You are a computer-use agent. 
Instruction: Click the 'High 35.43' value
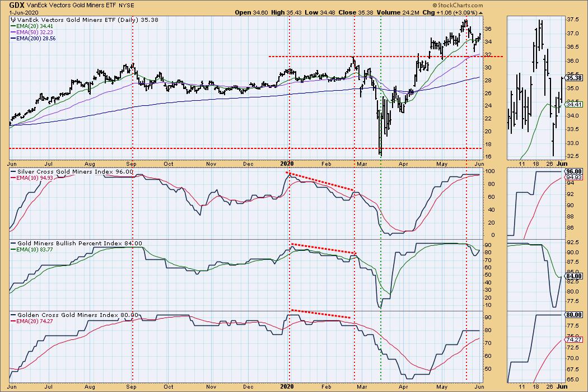(x=286, y=12)
